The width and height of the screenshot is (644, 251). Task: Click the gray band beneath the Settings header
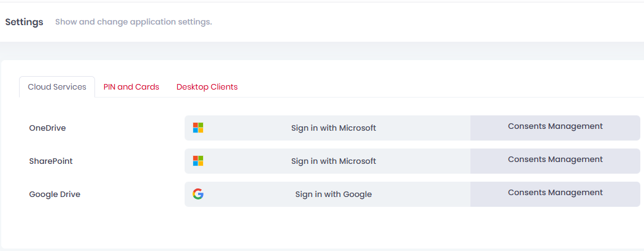tap(322, 51)
